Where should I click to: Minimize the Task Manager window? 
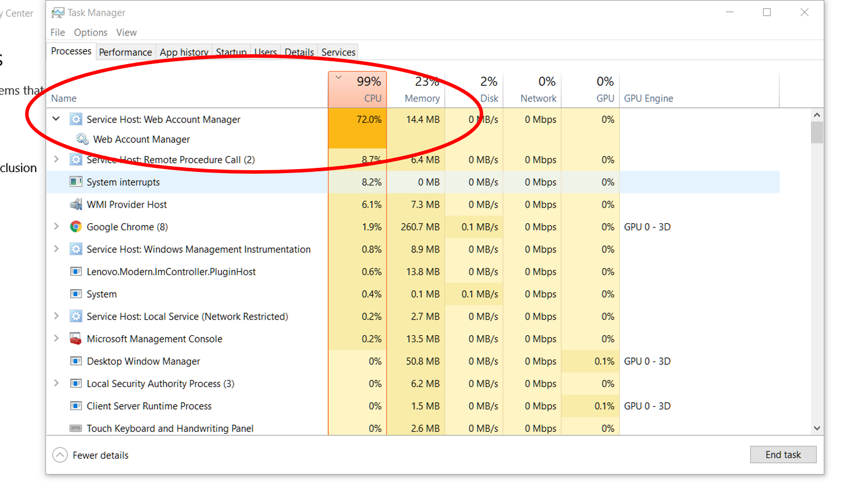point(729,12)
